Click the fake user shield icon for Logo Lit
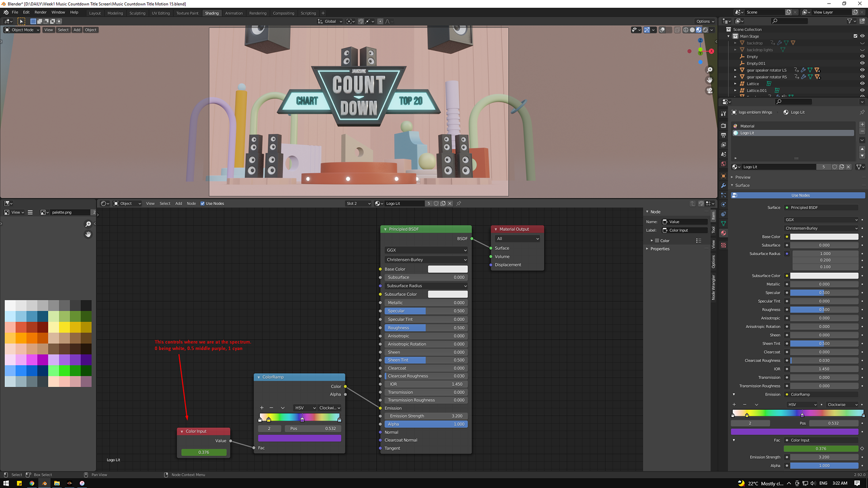The width and height of the screenshot is (868, 488). click(x=835, y=167)
